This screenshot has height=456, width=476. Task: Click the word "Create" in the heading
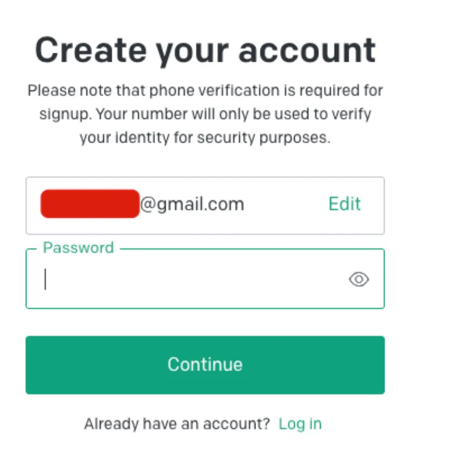click(x=89, y=50)
